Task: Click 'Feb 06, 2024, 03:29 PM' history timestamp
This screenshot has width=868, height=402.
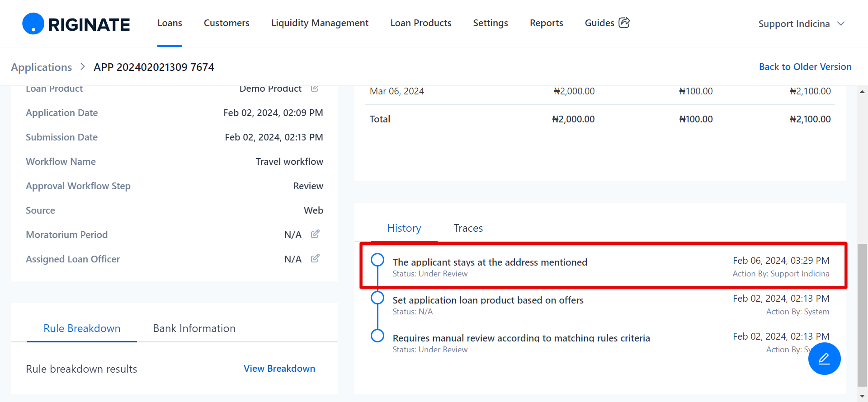Action: click(x=781, y=261)
